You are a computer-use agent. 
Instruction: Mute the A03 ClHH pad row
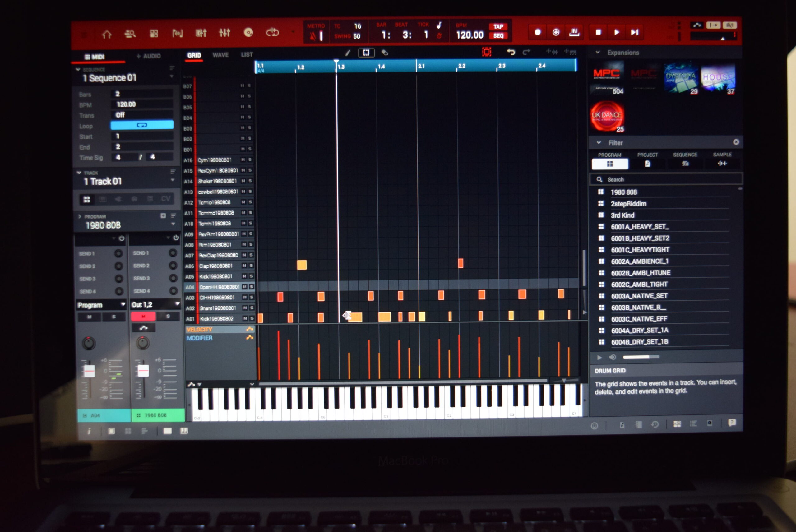pos(245,297)
